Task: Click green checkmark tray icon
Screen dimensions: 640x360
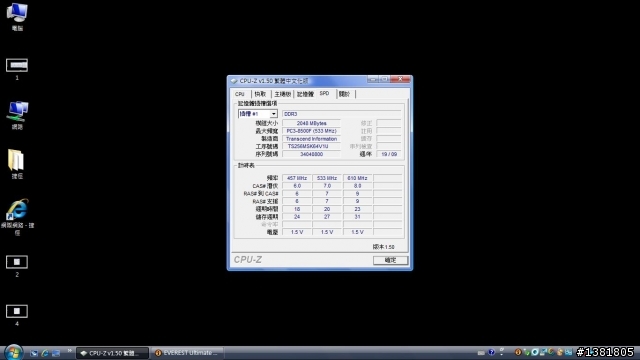Action: pyautogui.click(x=527, y=352)
